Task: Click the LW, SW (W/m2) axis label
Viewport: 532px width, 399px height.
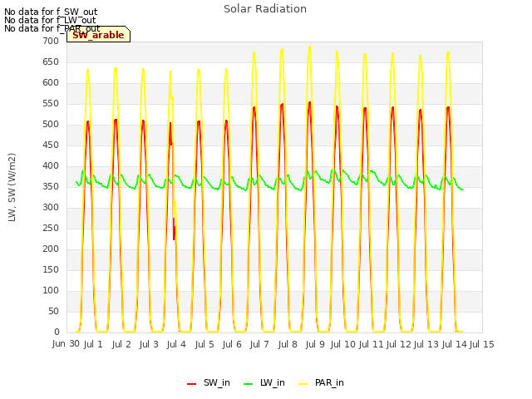Action: [x=12, y=187]
